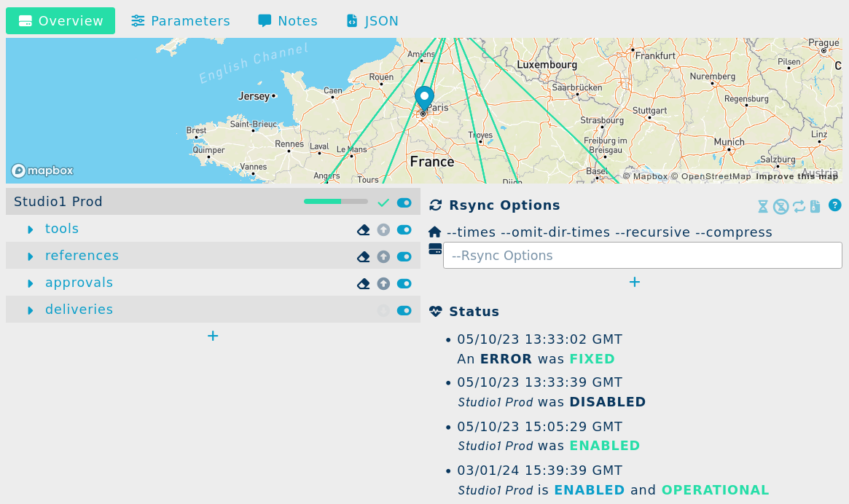
Task: Open the Rsync Options help icon
Action: [835, 205]
